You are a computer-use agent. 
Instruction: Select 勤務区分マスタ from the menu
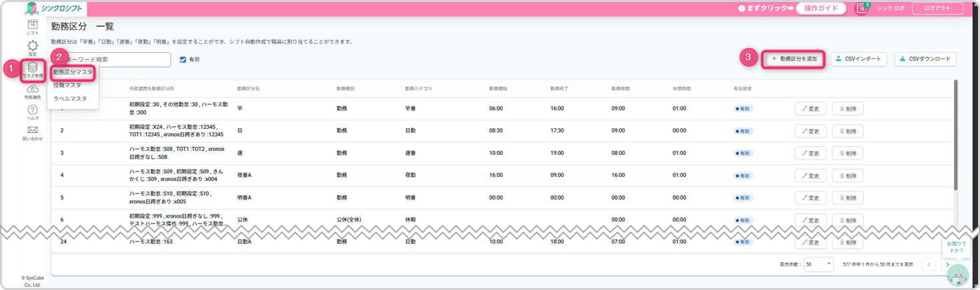tap(73, 72)
